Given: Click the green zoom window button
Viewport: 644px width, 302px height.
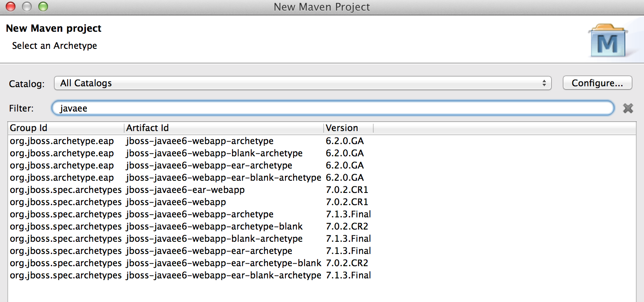Looking at the screenshot, I should coord(43,7).
